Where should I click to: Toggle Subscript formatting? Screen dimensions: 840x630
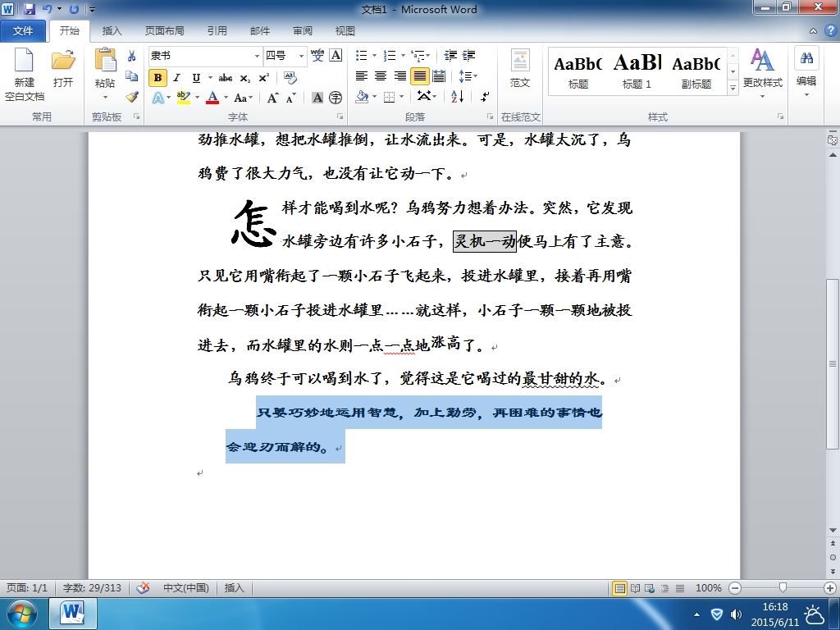244,78
